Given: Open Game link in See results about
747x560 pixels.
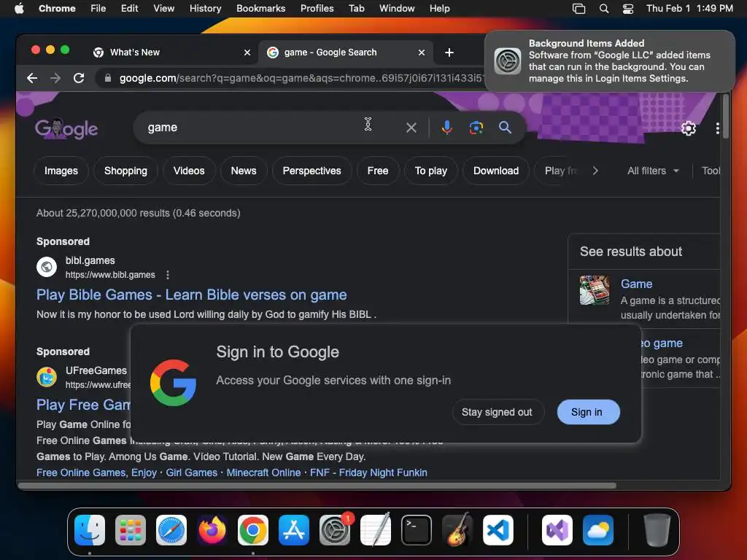Looking at the screenshot, I should point(636,284).
